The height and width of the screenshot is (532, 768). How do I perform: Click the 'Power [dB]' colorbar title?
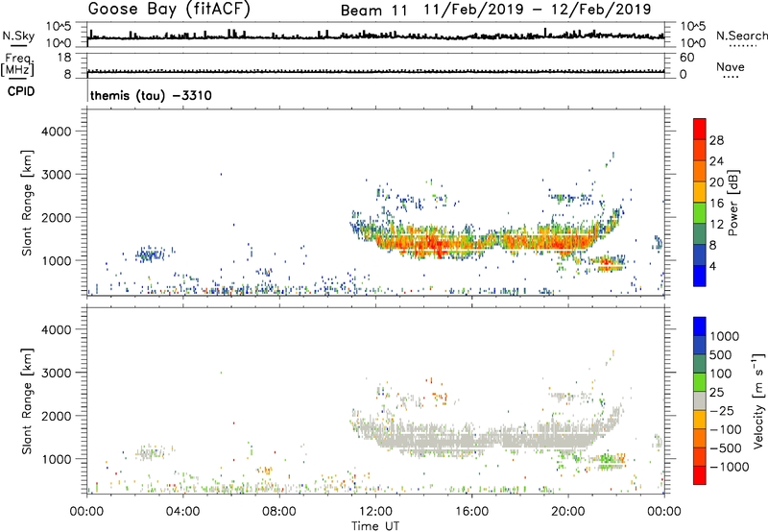[x=733, y=203]
